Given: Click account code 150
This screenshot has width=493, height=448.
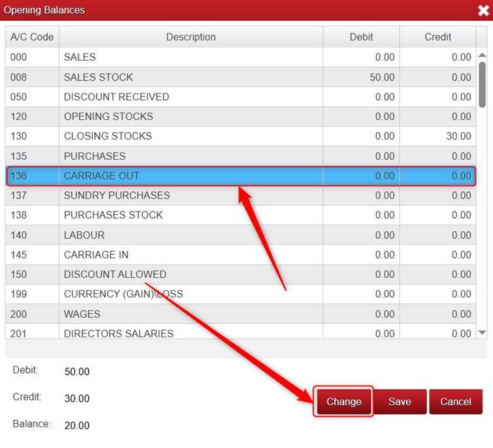Looking at the screenshot, I should 18,274.
